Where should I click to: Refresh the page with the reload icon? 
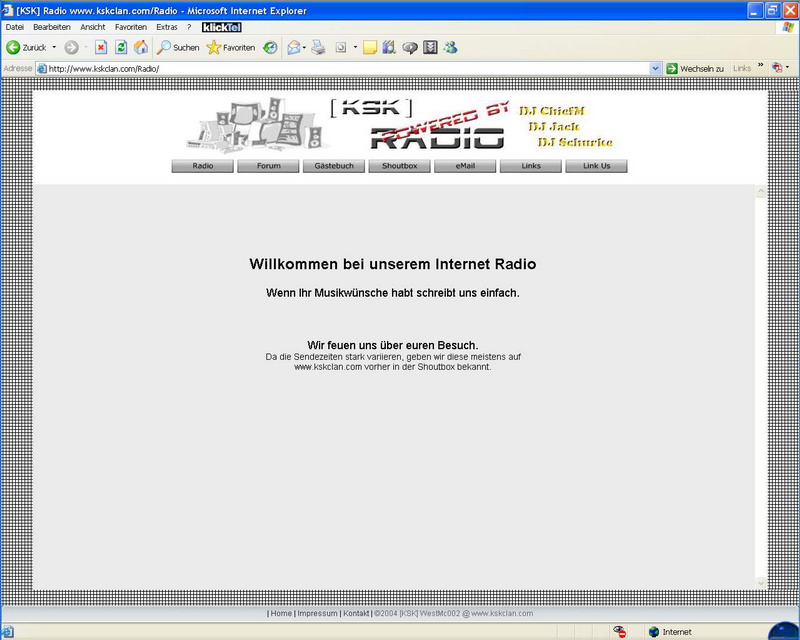tap(121, 47)
